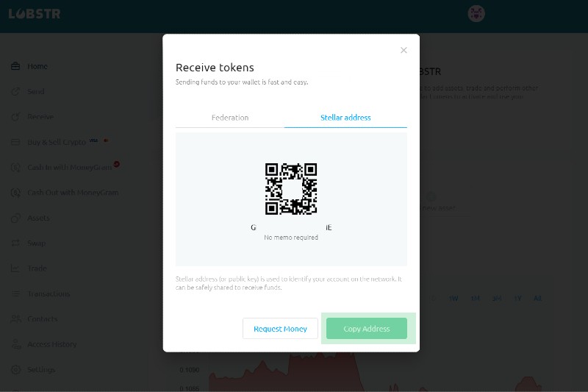Click the Swap arrows icon
The height and width of the screenshot is (392, 588).
point(15,243)
